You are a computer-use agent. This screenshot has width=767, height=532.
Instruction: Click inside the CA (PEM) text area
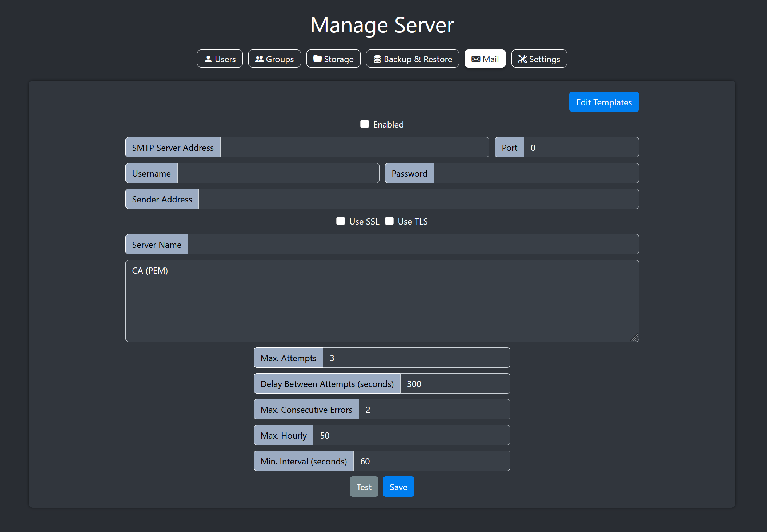click(382, 301)
